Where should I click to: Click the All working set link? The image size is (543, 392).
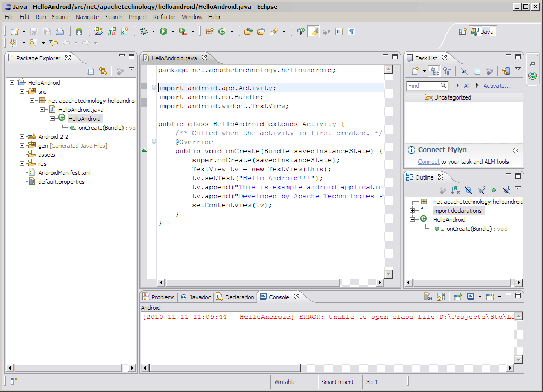pyautogui.click(x=467, y=86)
